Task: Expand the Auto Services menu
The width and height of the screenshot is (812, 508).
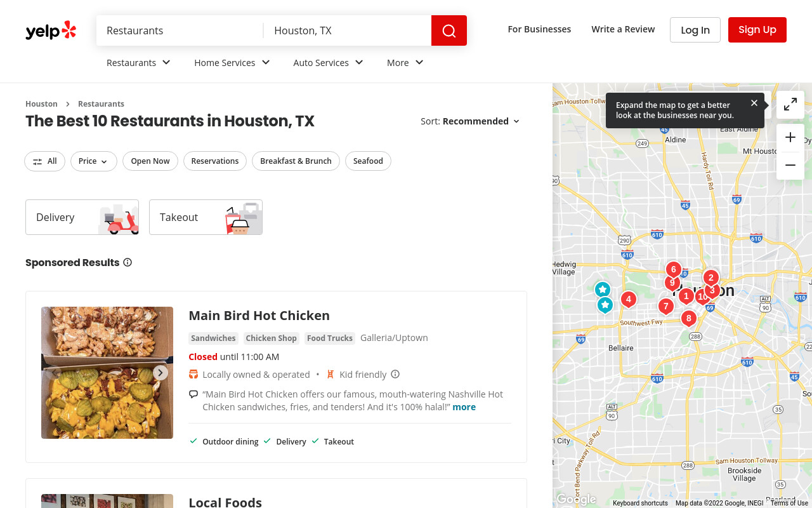Action: (x=328, y=62)
